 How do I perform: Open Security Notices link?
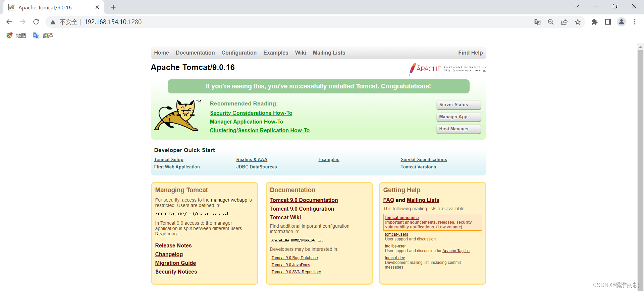(x=176, y=272)
